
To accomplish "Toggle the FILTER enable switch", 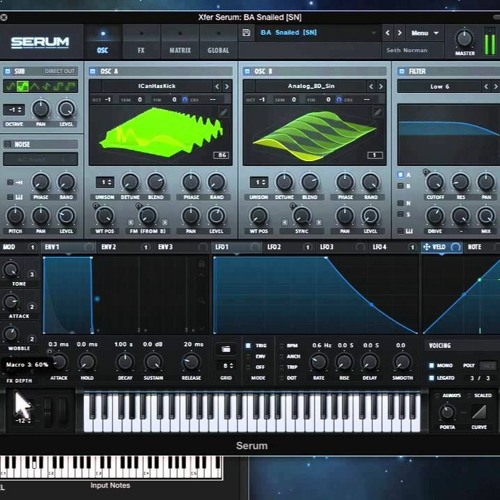I will coord(402,71).
